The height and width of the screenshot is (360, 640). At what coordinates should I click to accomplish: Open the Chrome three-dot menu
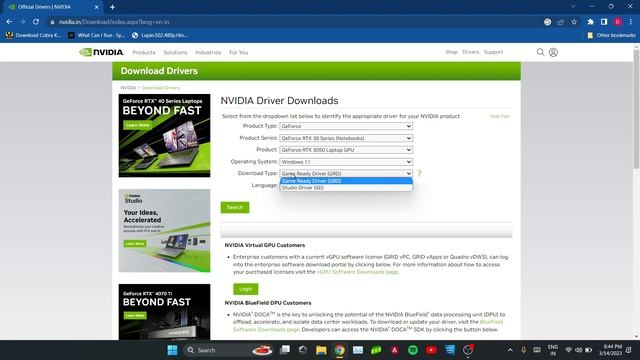tap(631, 22)
